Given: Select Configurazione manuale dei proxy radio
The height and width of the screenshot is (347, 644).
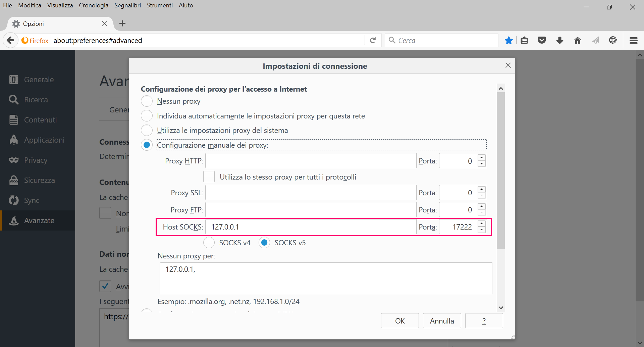Looking at the screenshot, I should [x=147, y=145].
